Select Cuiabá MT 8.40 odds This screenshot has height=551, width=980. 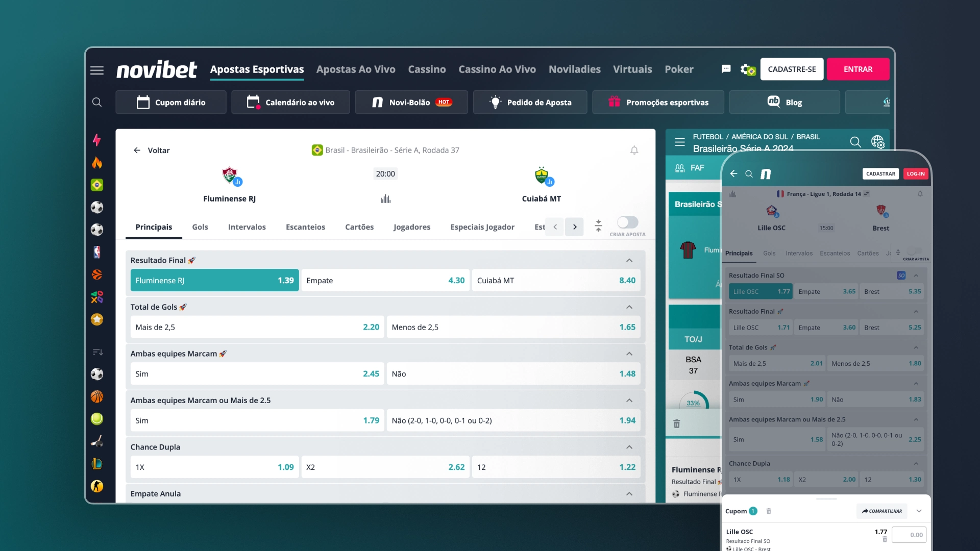556,280
